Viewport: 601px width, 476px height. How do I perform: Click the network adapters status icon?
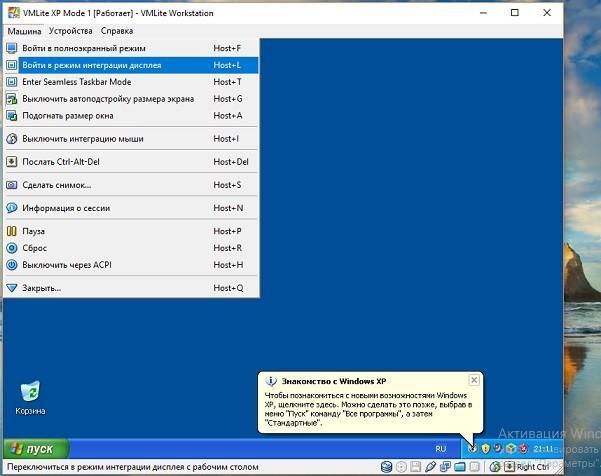(x=445, y=466)
